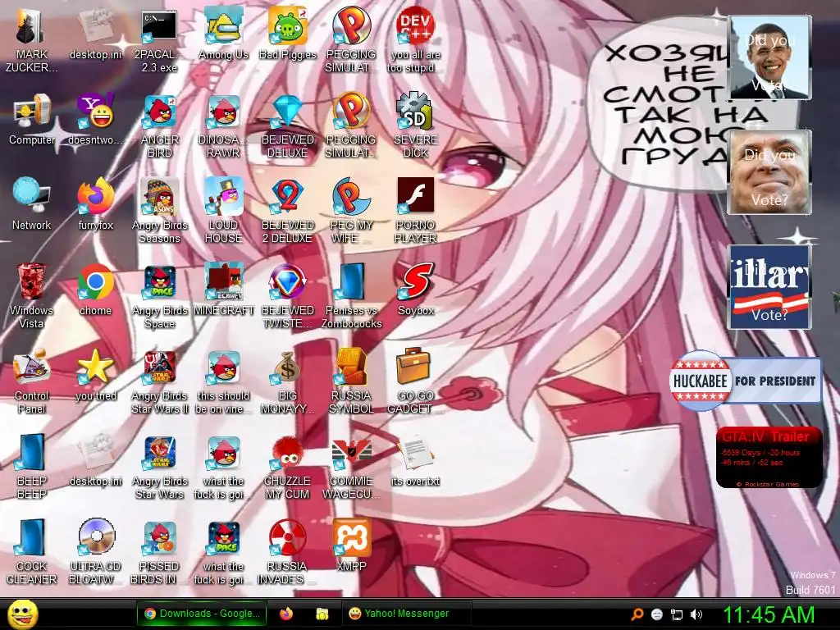Screen dimensions: 840x630
Task: Click the Obama 'Did you Vote?' gadget
Action: pos(769,57)
